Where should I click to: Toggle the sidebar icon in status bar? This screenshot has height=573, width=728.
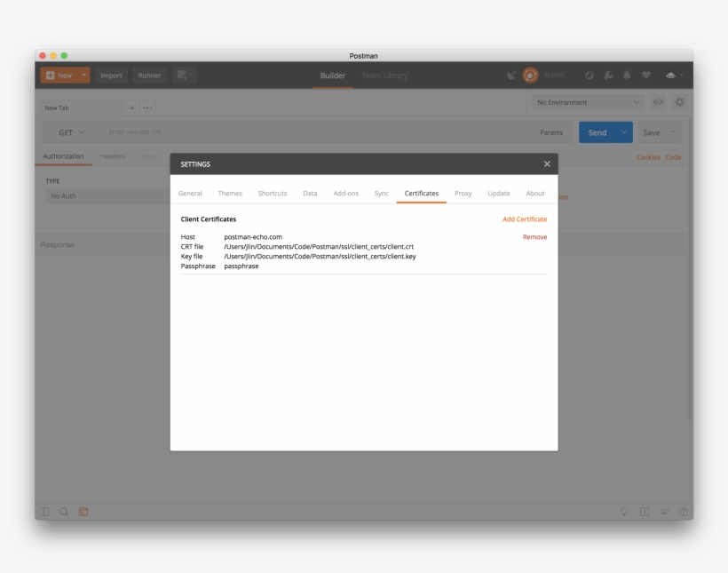coord(44,512)
